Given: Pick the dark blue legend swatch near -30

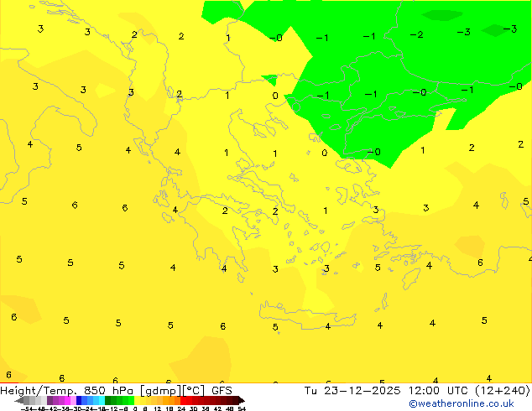Looking at the screenshot, I should click(79, 400).
